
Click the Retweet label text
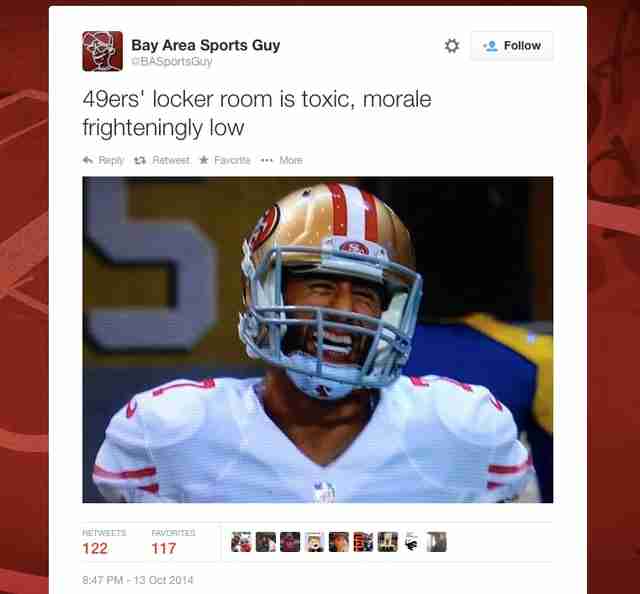point(171,160)
